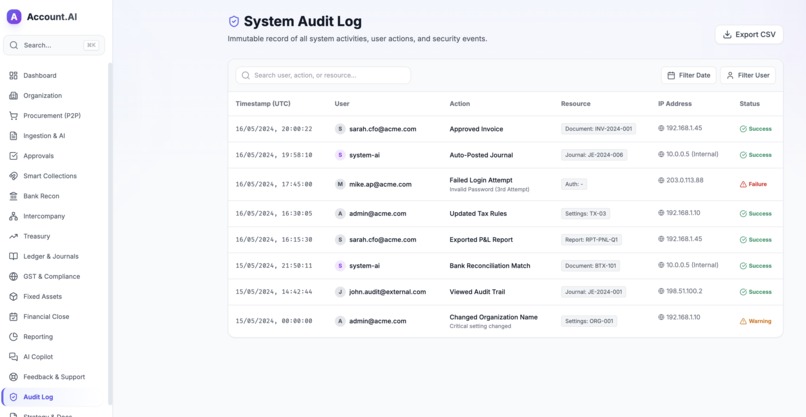Click the Changed Organization Name action

[x=493, y=317]
